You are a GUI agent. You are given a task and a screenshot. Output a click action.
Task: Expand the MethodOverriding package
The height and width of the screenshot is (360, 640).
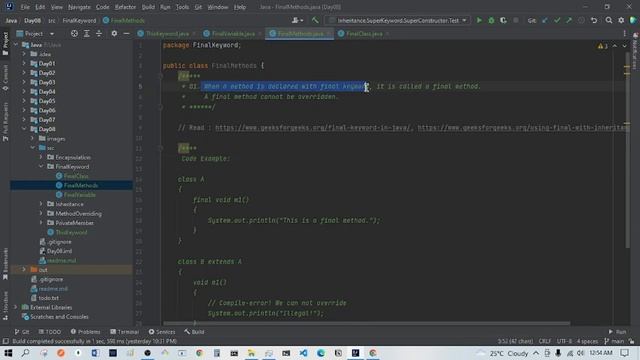click(x=41, y=214)
